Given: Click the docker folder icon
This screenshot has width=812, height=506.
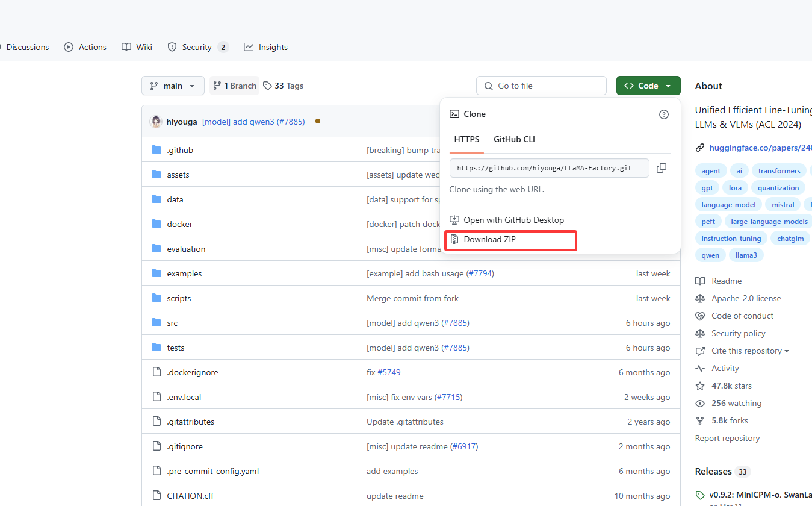Looking at the screenshot, I should pos(157,224).
